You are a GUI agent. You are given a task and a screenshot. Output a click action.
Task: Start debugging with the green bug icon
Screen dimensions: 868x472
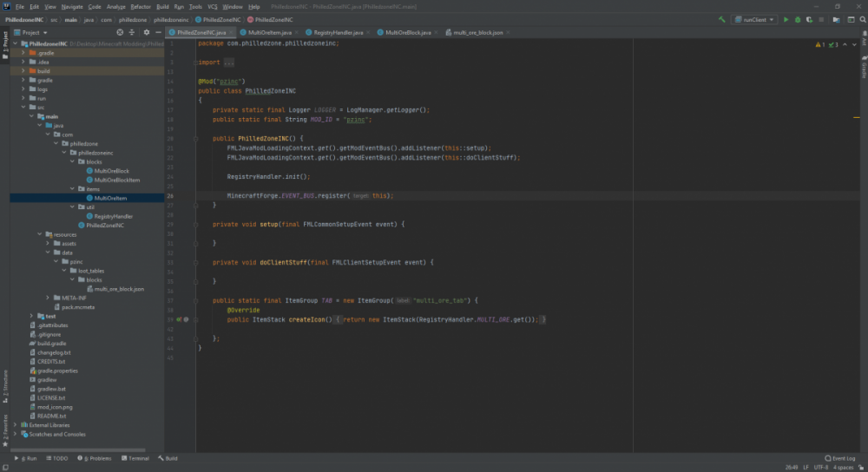point(798,19)
